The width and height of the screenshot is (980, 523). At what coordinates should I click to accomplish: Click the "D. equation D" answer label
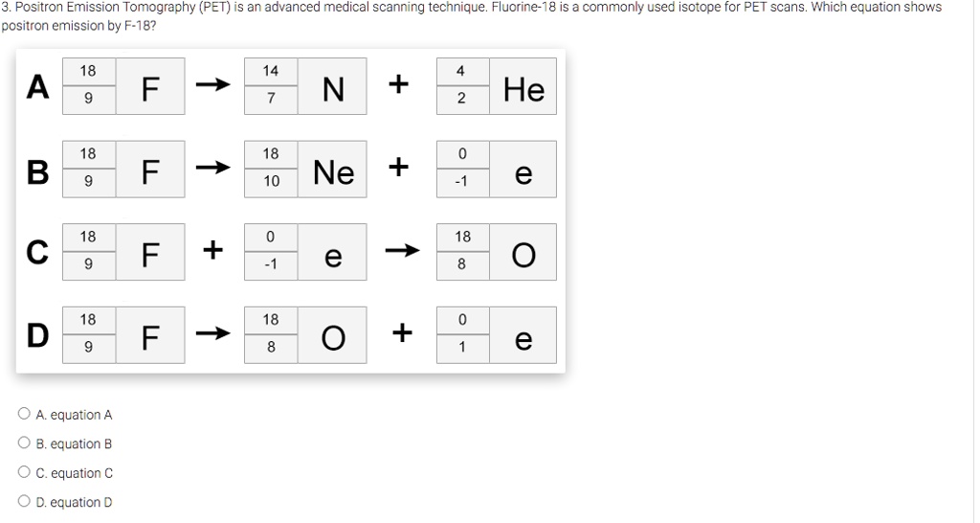click(74, 502)
